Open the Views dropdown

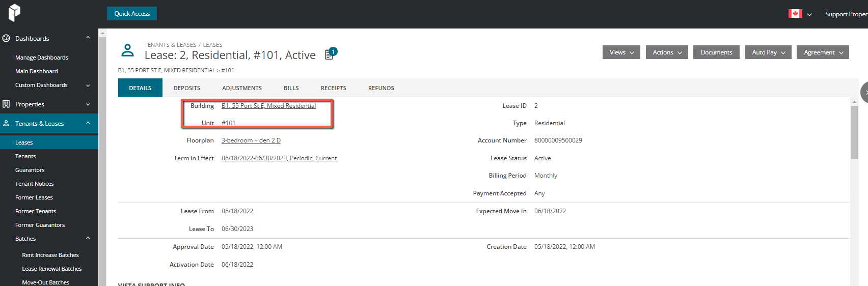coord(621,52)
